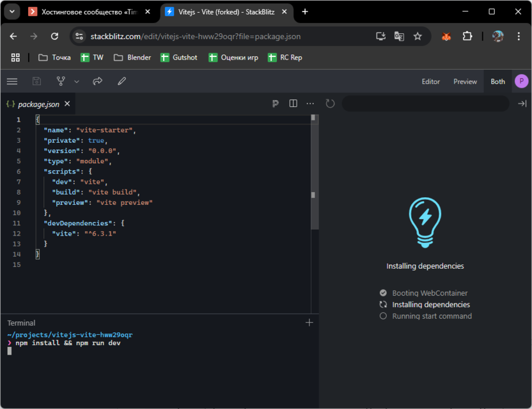Click the Fork project icon
Screen dimensions: 532x409
tap(61, 81)
